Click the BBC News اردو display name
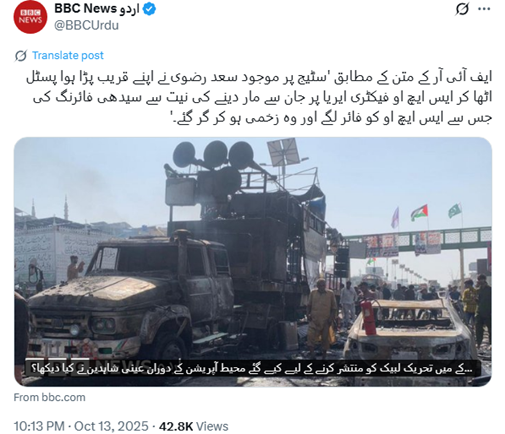 tap(97, 9)
